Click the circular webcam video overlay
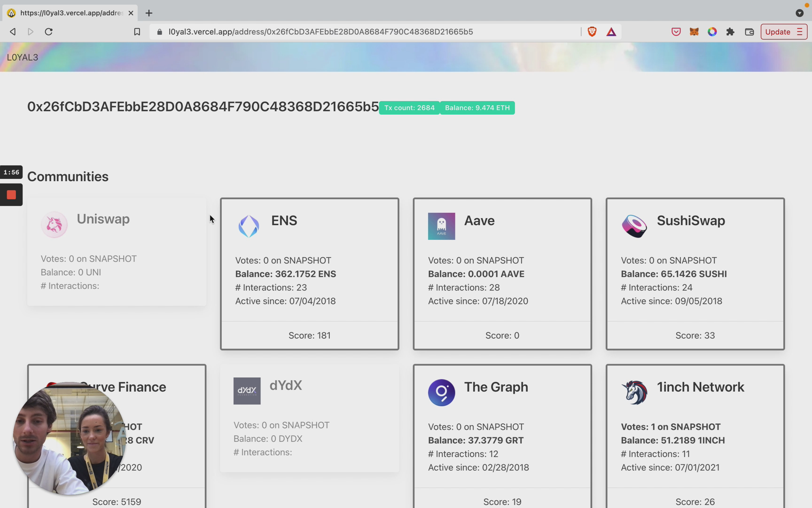812x508 pixels. coord(70,438)
